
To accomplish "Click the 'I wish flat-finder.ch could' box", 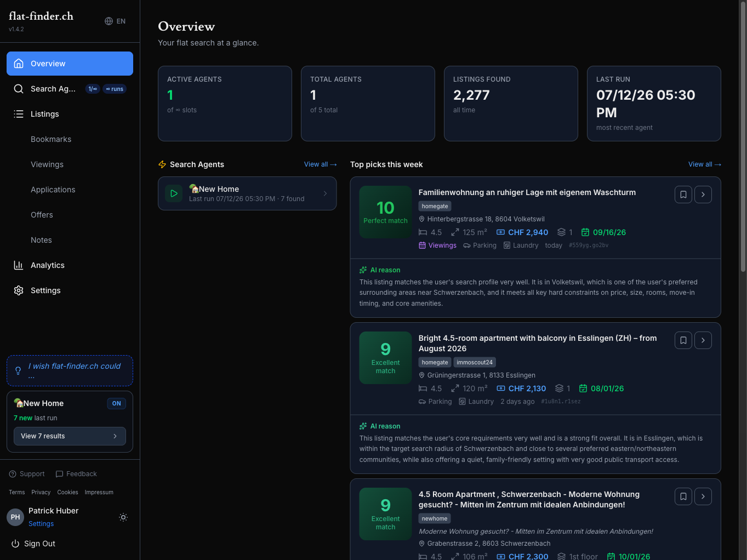I will pyautogui.click(x=70, y=371).
